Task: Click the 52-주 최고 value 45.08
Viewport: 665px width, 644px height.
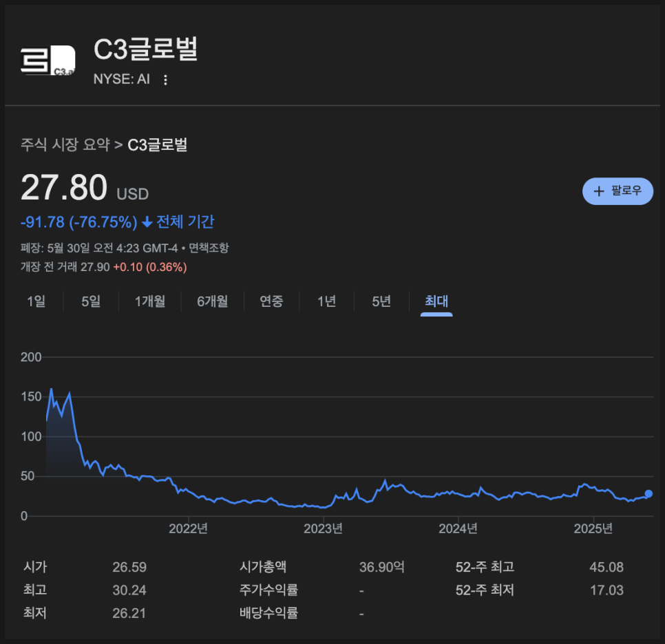Action: (x=606, y=567)
